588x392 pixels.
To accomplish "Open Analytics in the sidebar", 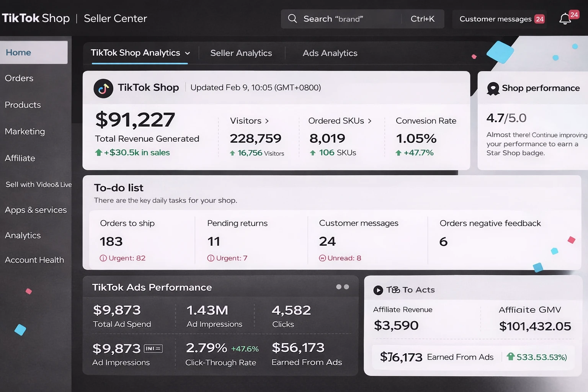I will click(x=23, y=235).
